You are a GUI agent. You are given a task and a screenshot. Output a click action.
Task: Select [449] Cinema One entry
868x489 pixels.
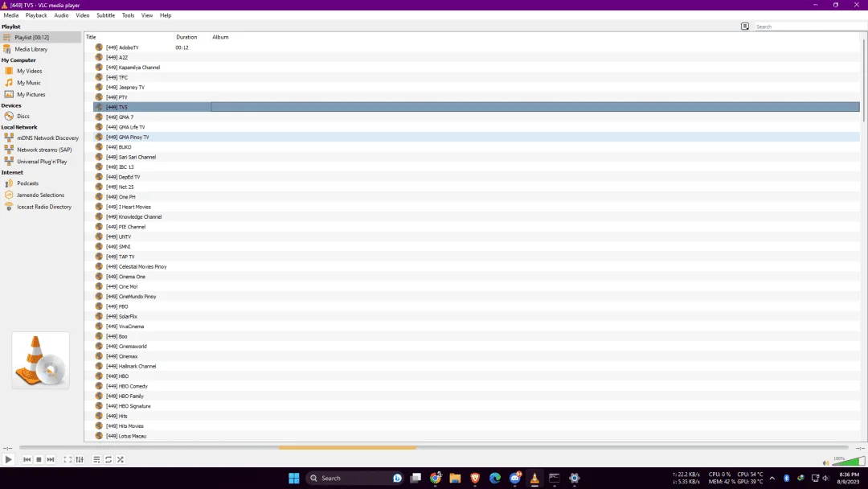point(476,277)
